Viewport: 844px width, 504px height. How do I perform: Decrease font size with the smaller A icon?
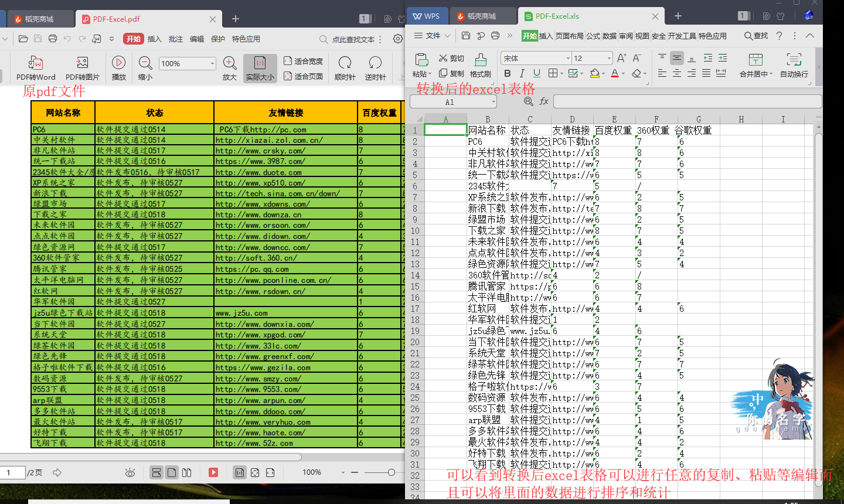[x=637, y=58]
